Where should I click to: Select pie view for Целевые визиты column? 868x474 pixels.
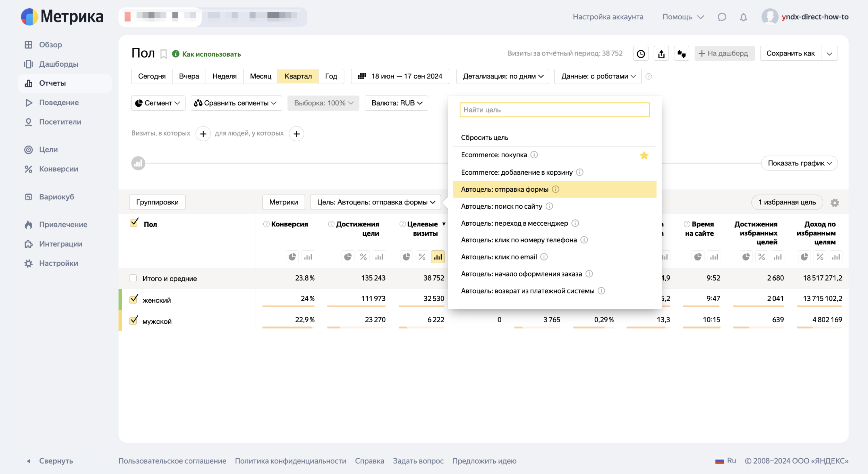click(x=406, y=257)
